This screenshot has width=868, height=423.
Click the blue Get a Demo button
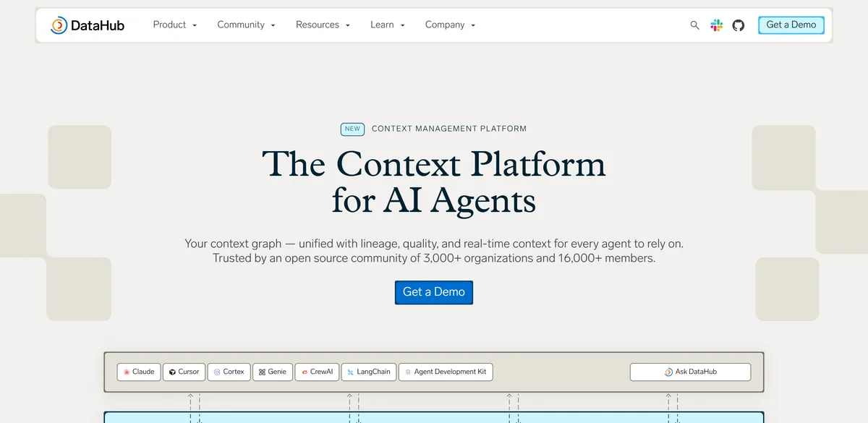tap(434, 292)
